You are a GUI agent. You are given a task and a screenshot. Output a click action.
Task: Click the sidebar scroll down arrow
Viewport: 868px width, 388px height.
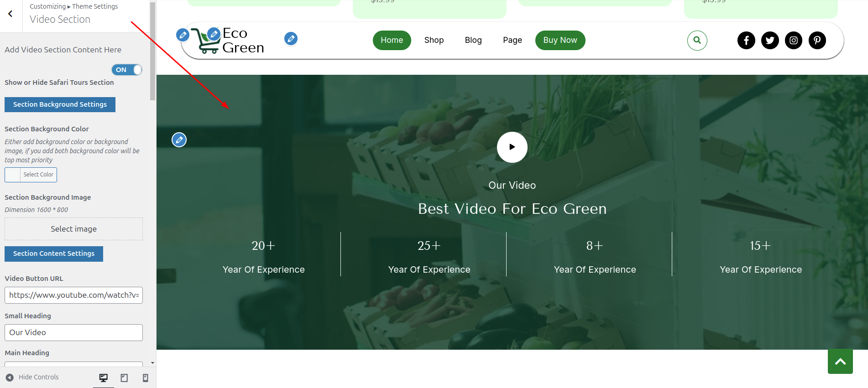pyautogui.click(x=152, y=363)
